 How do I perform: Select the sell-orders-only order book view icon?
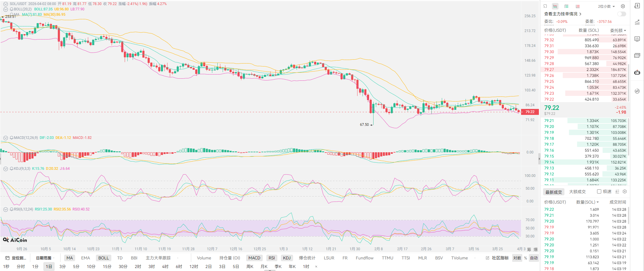(x=577, y=6)
